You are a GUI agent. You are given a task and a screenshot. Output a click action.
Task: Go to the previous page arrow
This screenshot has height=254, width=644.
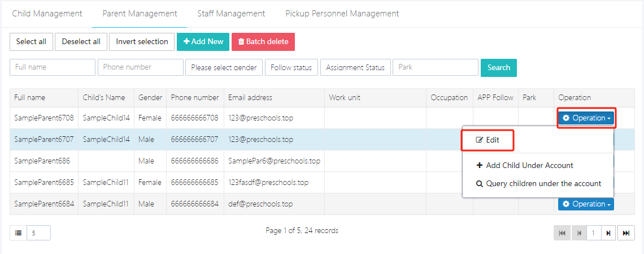pyautogui.click(x=578, y=233)
